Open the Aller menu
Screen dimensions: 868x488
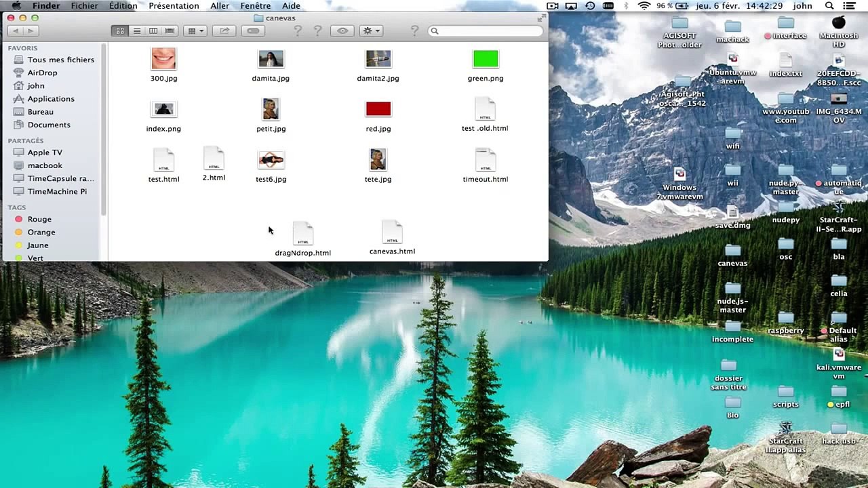point(220,5)
